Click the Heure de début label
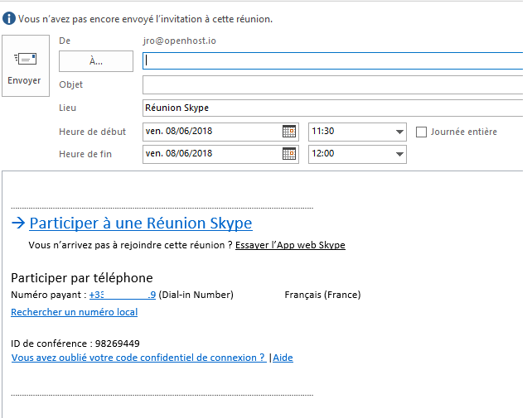Screen dimensions: 532x418 coord(92,132)
